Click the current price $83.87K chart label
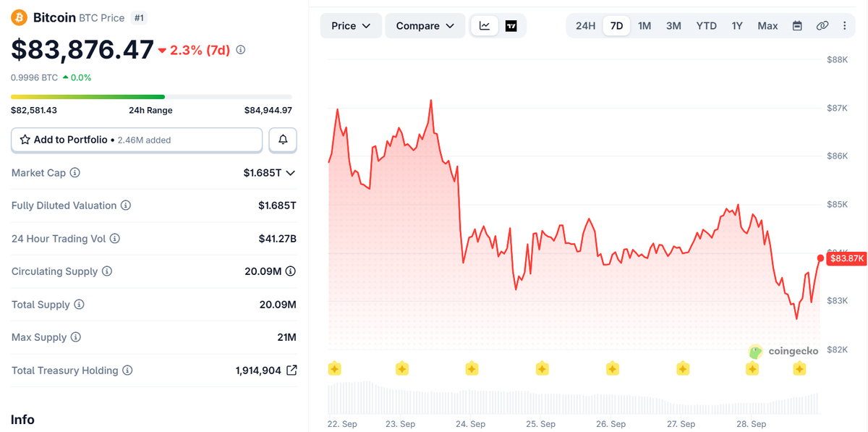This screenshot has width=868, height=432. [x=846, y=258]
